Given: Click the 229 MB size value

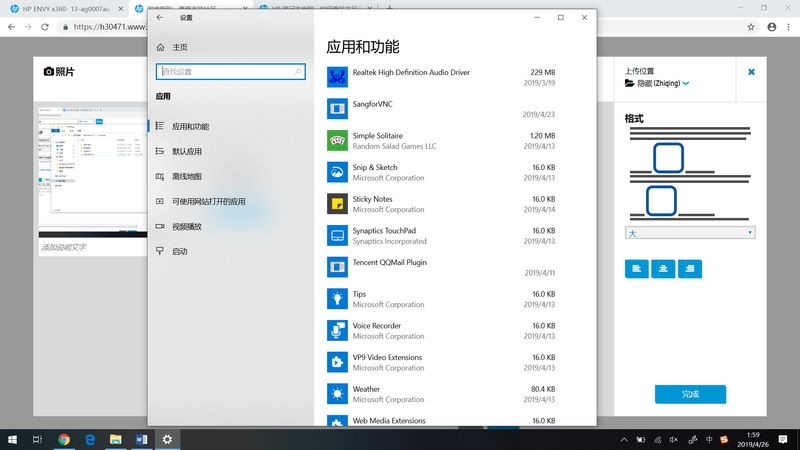Looking at the screenshot, I should click(x=542, y=72).
